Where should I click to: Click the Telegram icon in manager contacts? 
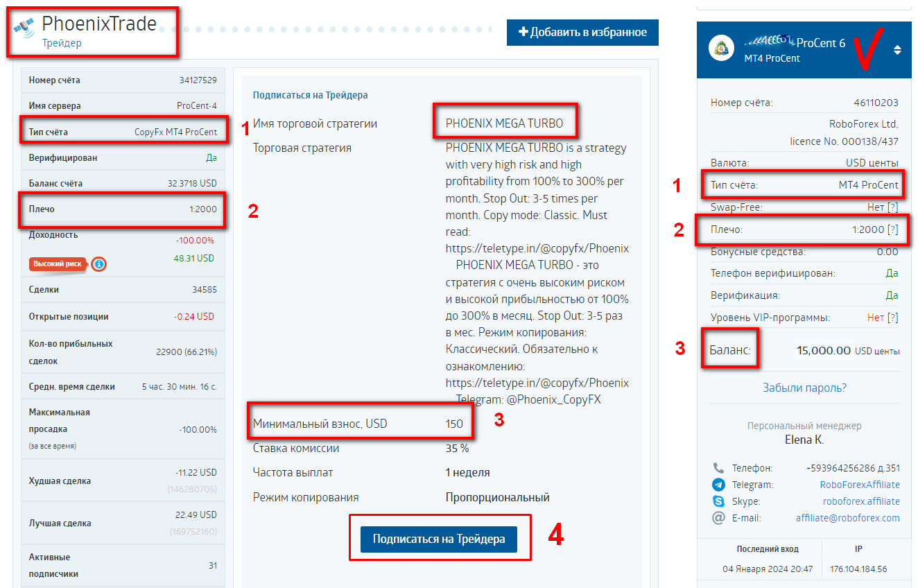pyautogui.click(x=718, y=485)
